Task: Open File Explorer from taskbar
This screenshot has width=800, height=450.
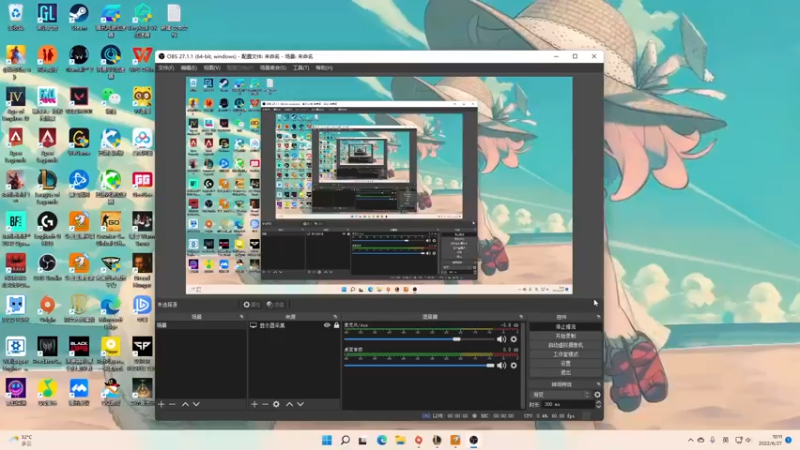Action: coord(400,440)
